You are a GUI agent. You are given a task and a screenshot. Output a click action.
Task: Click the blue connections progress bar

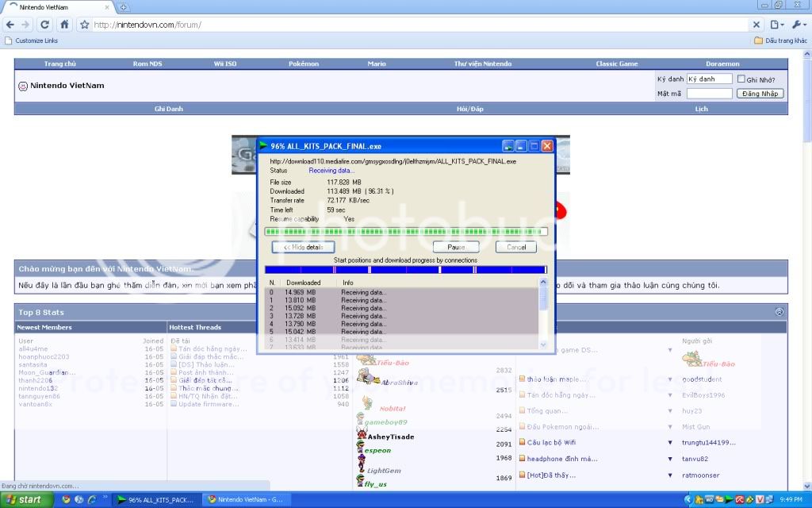click(406, 270)
